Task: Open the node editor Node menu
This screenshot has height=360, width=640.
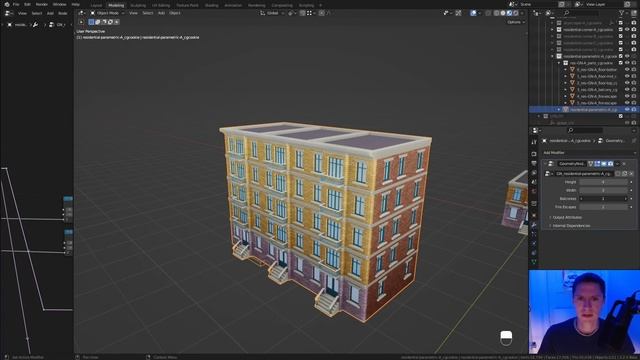Action: coord(62,13)
